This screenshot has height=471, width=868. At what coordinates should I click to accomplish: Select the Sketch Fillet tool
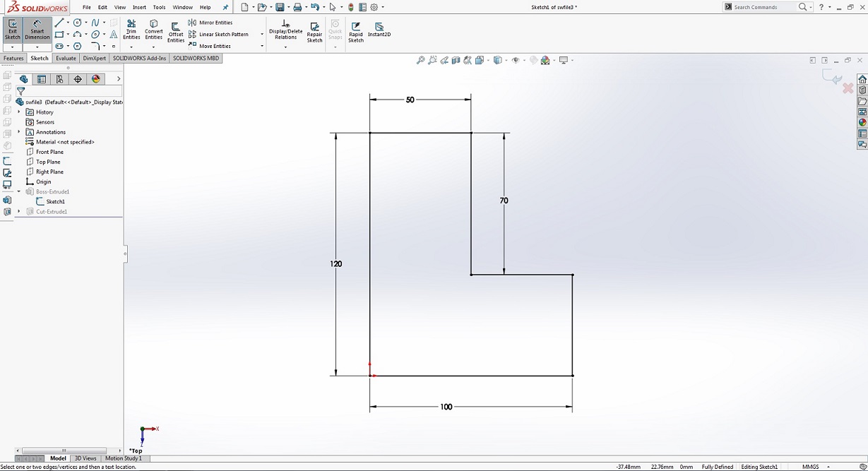point(95,46)
